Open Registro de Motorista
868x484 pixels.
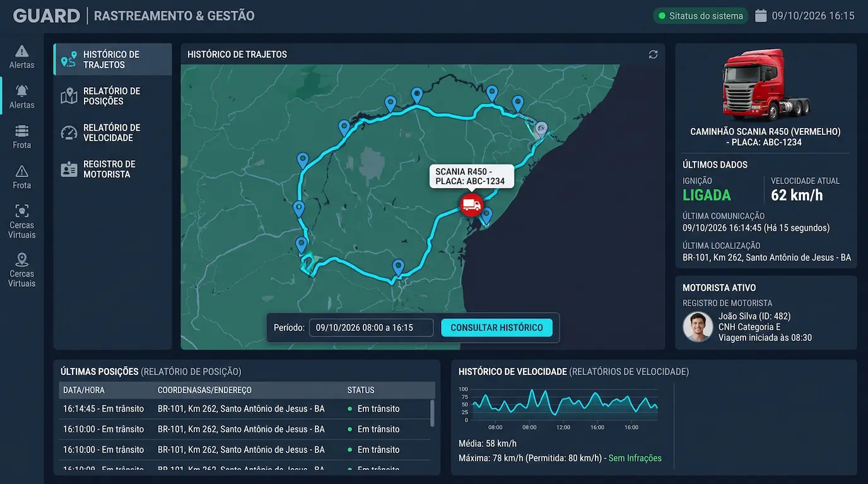click(112, 170)
